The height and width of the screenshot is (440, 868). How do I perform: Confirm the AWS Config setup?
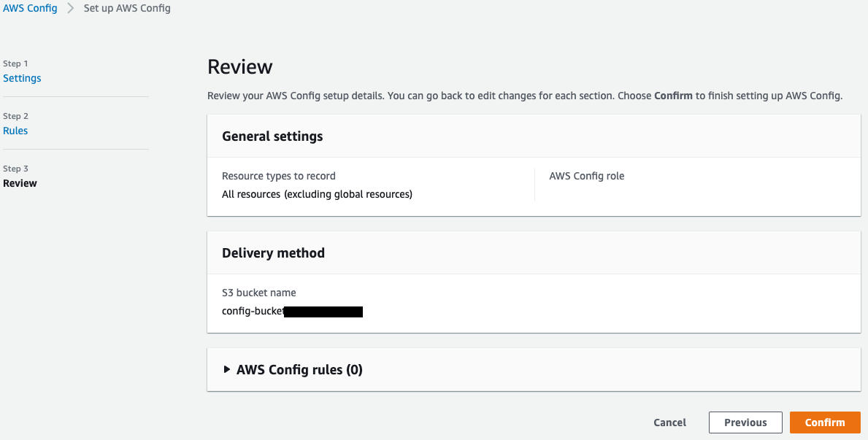click(825, 422)
